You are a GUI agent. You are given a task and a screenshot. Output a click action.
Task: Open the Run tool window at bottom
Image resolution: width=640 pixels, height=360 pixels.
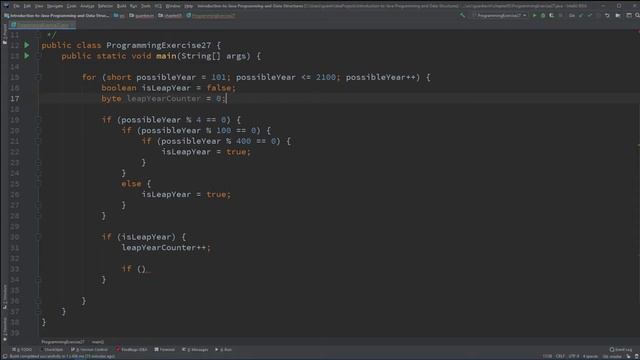pyautogui.click(x=224, y=349)
